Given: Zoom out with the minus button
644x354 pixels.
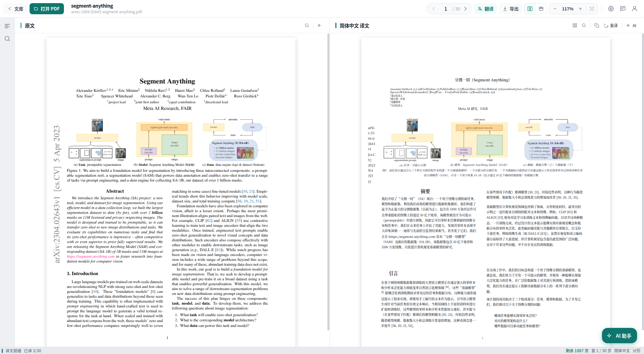Looking at the screenshot, I should (555, 9).
